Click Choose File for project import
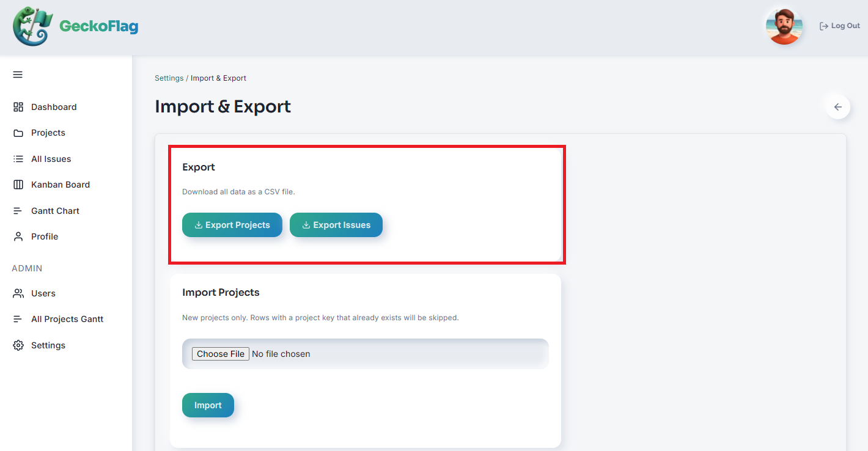The height and width of the screenshot is (451, 868). [x=221, y=354]
